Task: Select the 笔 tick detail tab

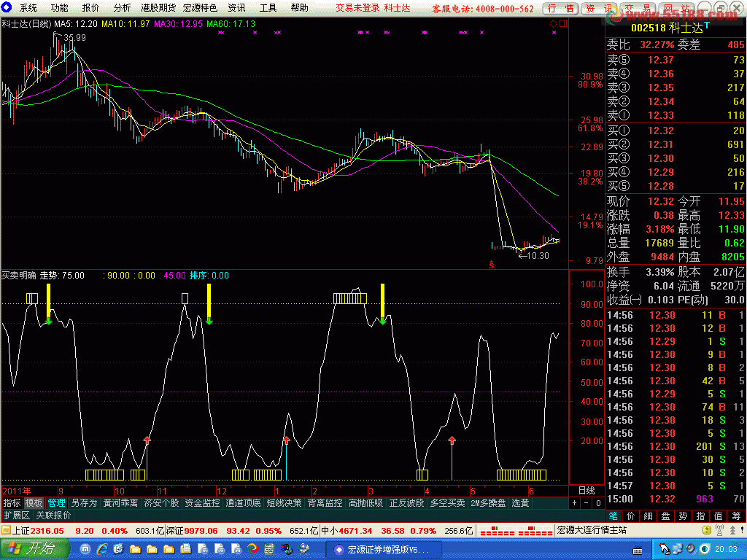Action: [x=613, y=516]
